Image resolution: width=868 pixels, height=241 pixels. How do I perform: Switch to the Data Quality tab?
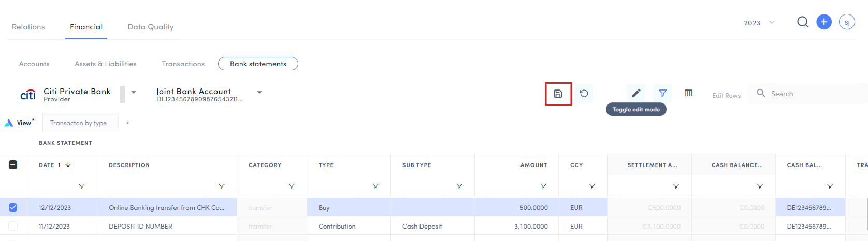tap(151, 27)
